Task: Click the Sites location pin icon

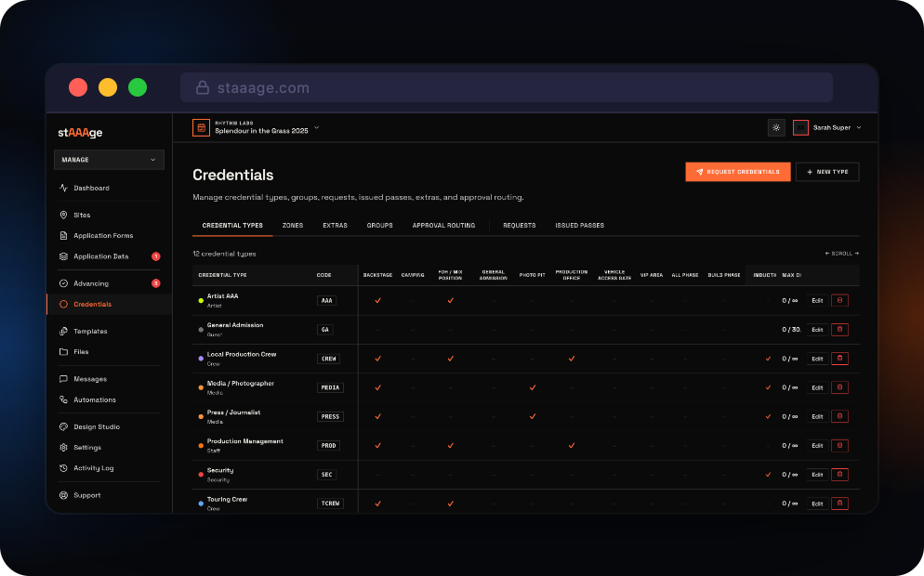Action: pyautogui.click(x=63, y=215)
